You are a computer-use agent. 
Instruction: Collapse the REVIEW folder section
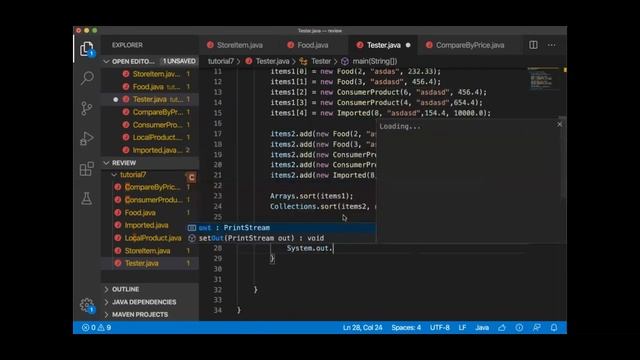107,163
